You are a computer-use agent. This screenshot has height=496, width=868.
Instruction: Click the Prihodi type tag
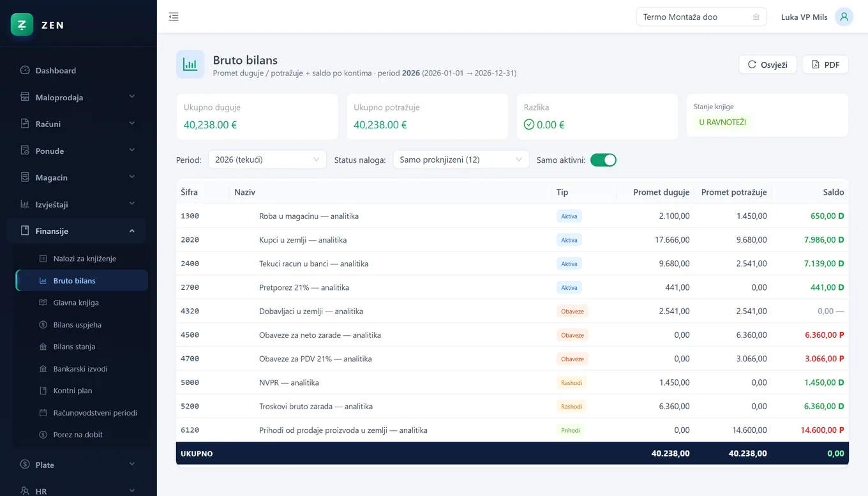click(x=571, y=430)
